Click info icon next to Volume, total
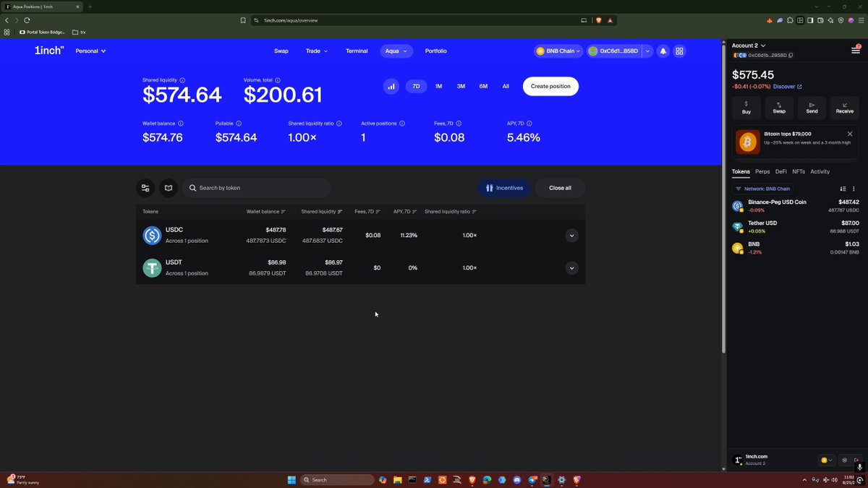 pyautogui.click(x=278, y=80)
